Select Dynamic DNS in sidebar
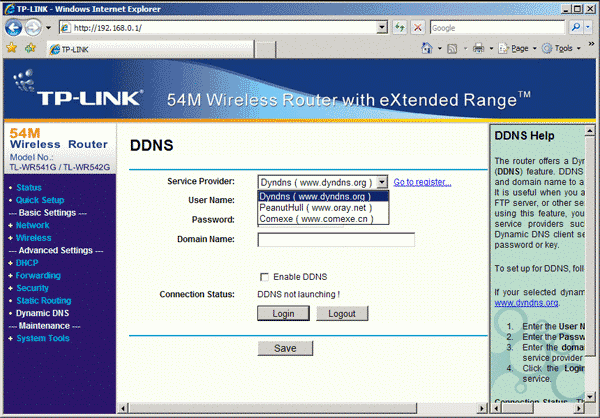 point(42,313)
